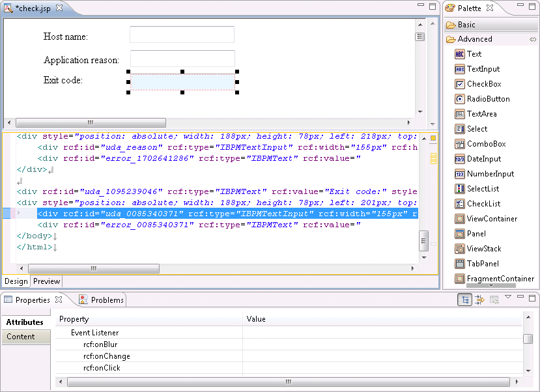The width and height of the screenshot is (540, 392).
Task: Pick the DateInput palette icon
Action: [459, 159]
